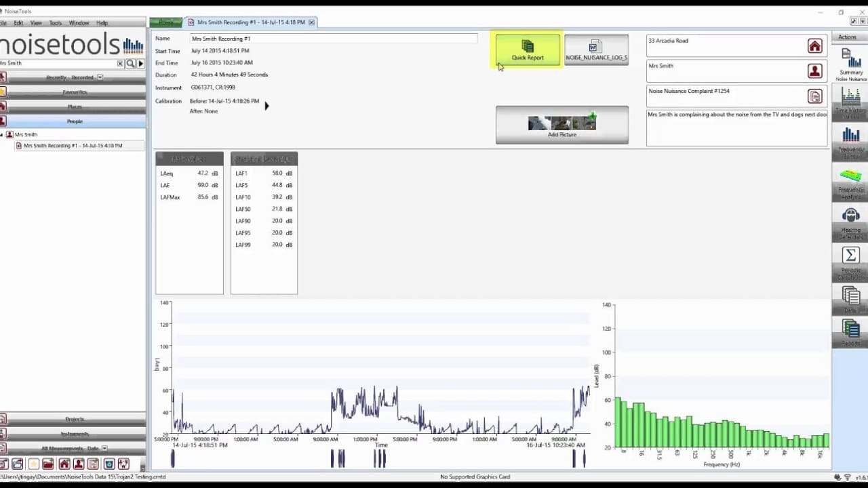This screenshot has width=868, height=488.
Task: Click the Quick Report button
Action: pos(528,50)
